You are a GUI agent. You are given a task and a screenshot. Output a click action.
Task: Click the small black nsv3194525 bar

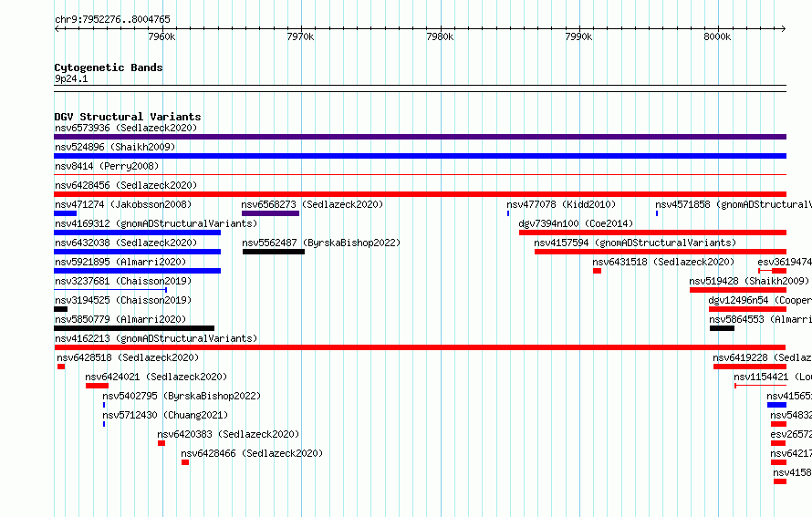coord(60,309)
